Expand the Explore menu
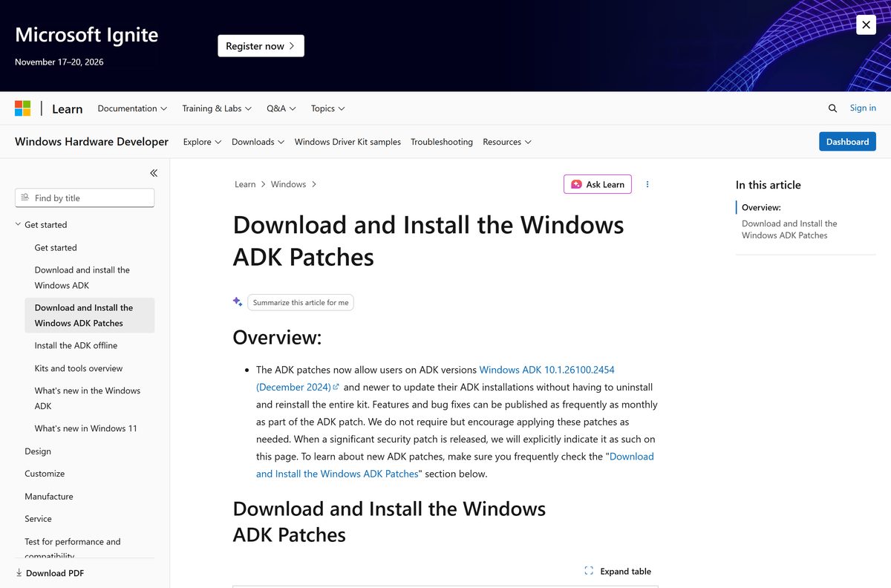This screenshot has height=588, width=891. [202, 142]
